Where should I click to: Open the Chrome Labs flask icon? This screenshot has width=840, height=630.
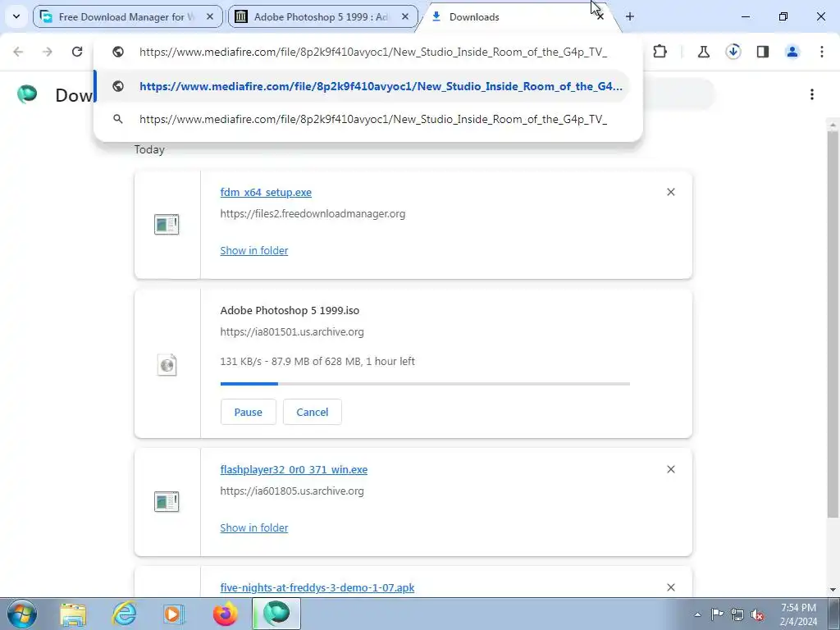703,52
